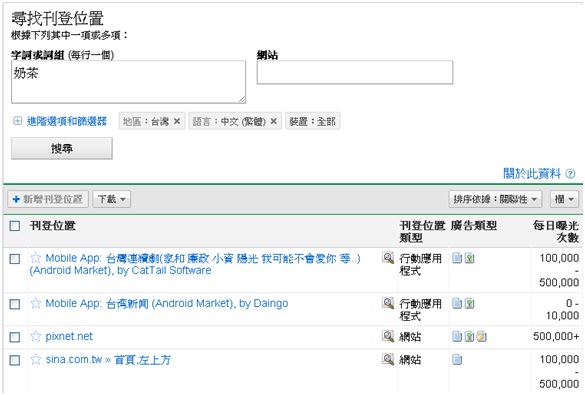Viewport: 585px width, 395px height.
Task: Click 0 - 10,000 impressions for Daingo row
Action: [x=562, y=309]
